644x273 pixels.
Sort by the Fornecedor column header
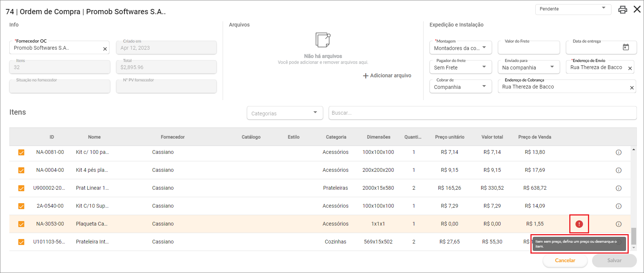click(173, 137)
